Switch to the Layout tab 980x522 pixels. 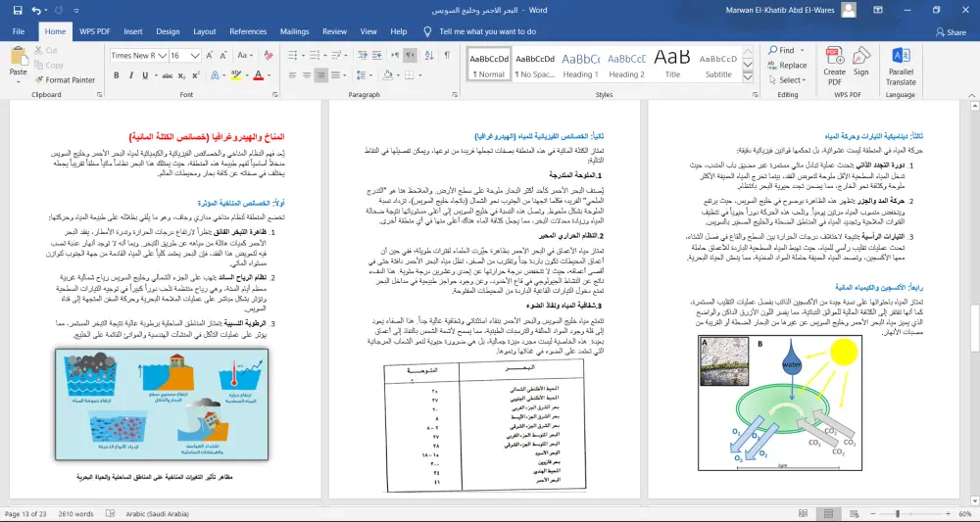pyautogui.click(x=205, y=31)
